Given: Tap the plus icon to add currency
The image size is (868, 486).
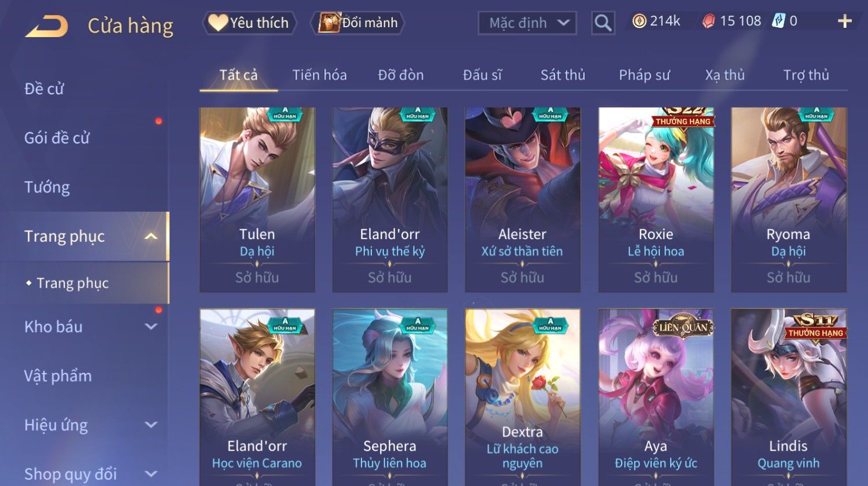Looking at the screenshot, I should point(845,21).
